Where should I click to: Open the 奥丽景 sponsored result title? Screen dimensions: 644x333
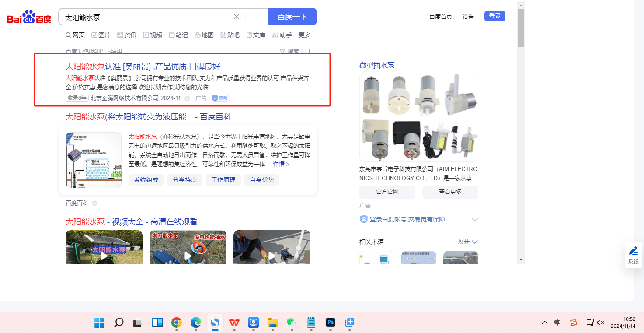(143, 67)
